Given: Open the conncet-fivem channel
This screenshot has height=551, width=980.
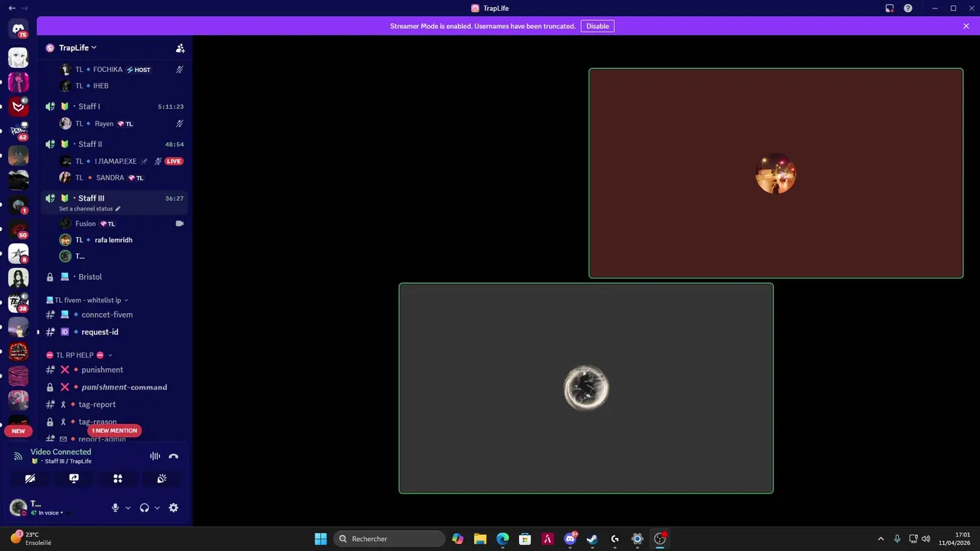Looking at the screenshot, I should click(x=114, y=315).
